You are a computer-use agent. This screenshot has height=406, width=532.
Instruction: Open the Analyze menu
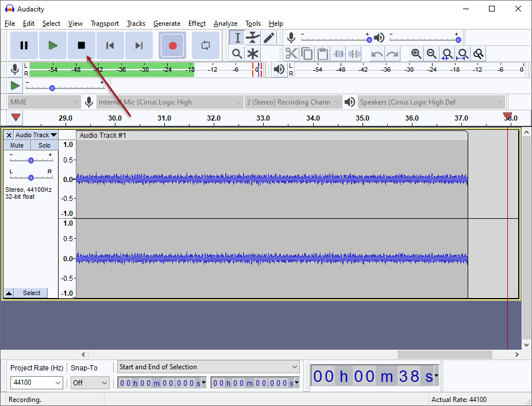tap(225, 24)
